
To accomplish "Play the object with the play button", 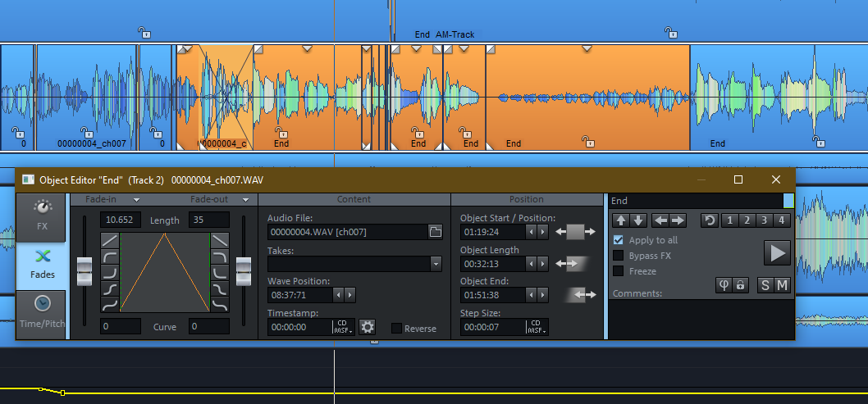I will [777, 252].
